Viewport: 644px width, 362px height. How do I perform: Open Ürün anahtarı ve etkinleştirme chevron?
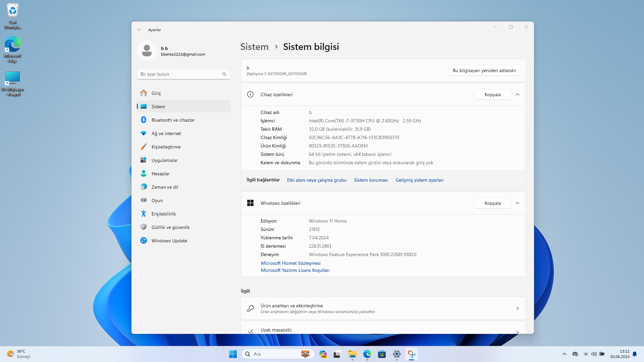coord(518,308)
